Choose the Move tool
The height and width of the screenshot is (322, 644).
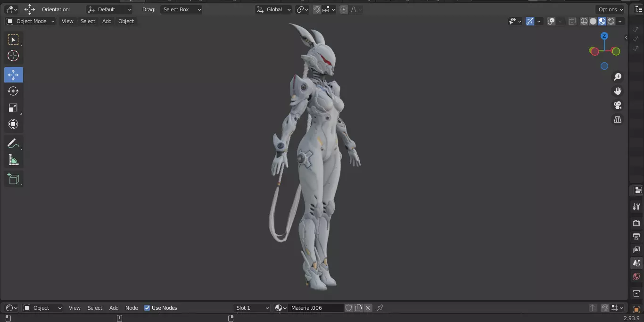(x=13, y=75)
